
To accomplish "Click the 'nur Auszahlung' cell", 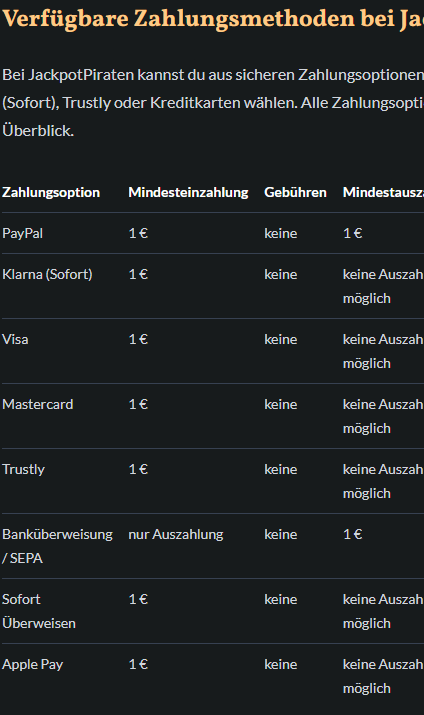I will (176, 534).
